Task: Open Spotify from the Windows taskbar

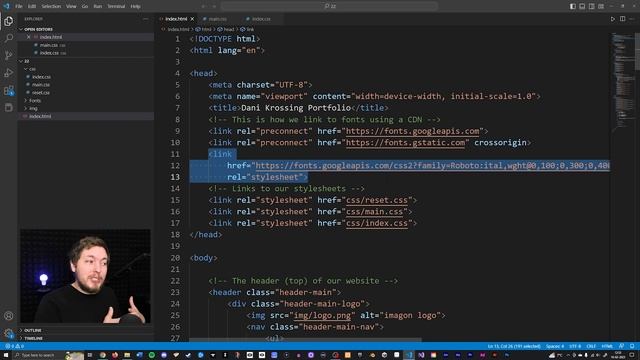Action: [x=151, y=356]
